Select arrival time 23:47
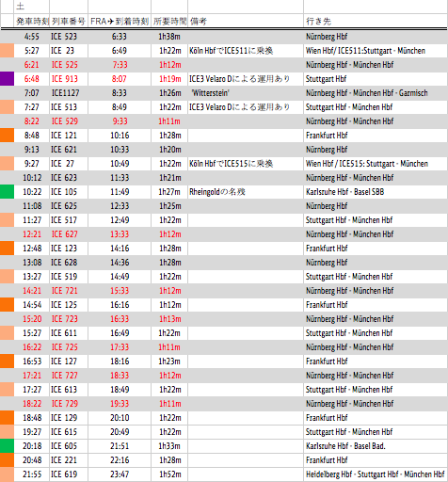 point(120,474)
